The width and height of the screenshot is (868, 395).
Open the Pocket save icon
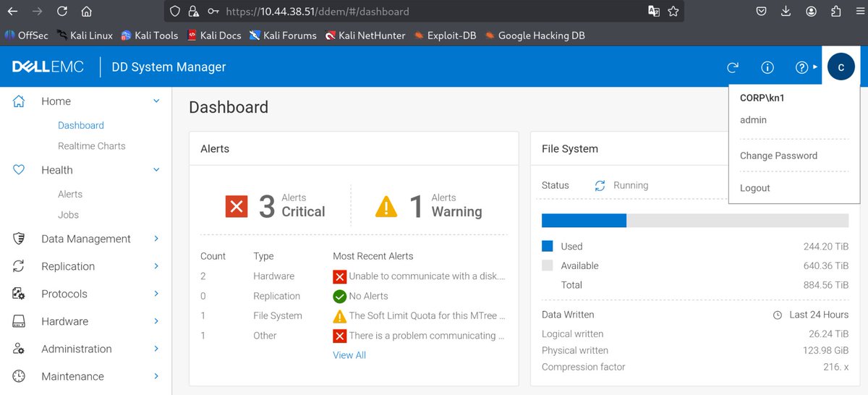point(762,12)
